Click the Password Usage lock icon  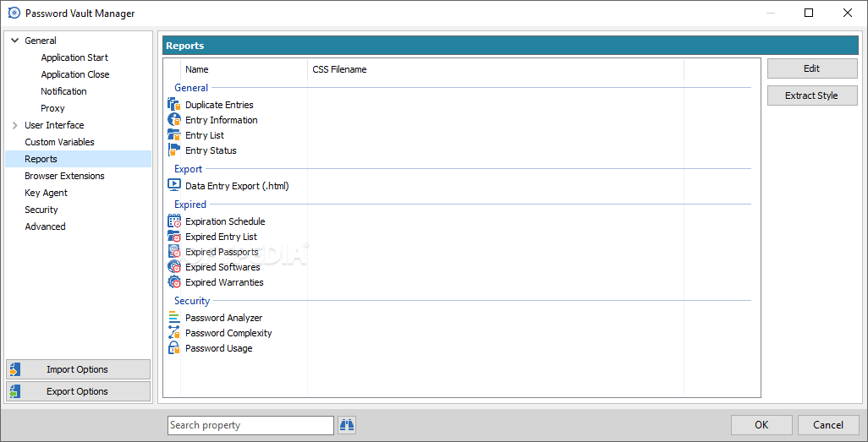pyautogui.click(x=173, y=348)
